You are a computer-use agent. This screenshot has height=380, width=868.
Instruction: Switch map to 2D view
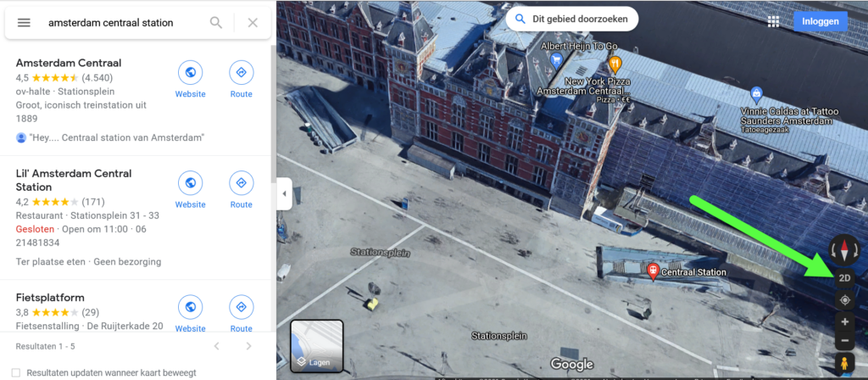pos(844,278)
